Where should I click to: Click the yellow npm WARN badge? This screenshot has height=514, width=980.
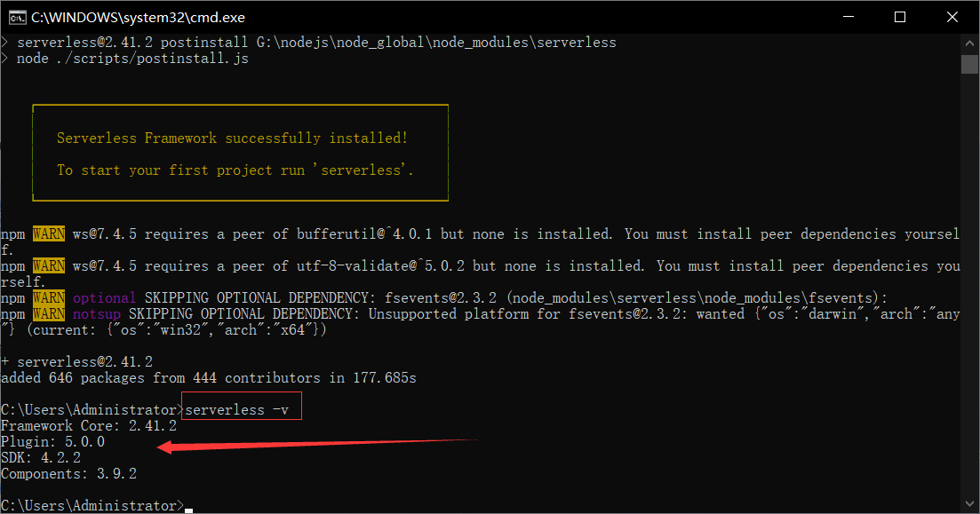[x=49, y=233]
